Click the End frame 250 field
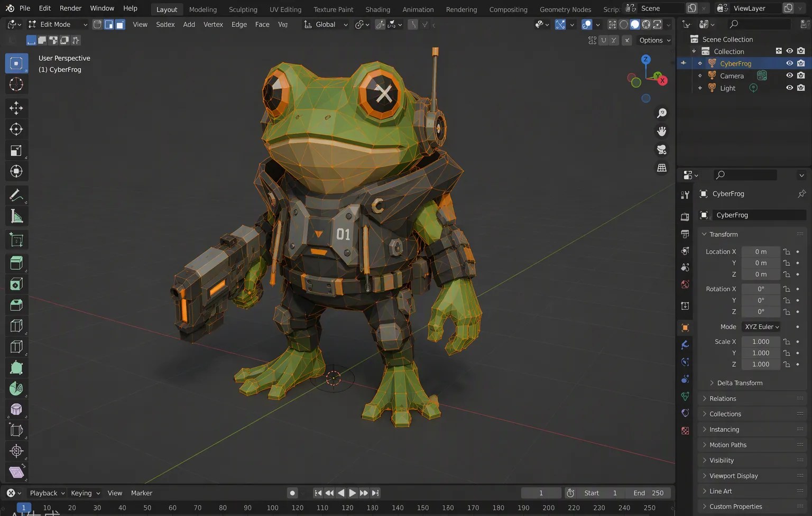Image resolution: width=812 pixels, height=516 pixels. pos(648,493)
